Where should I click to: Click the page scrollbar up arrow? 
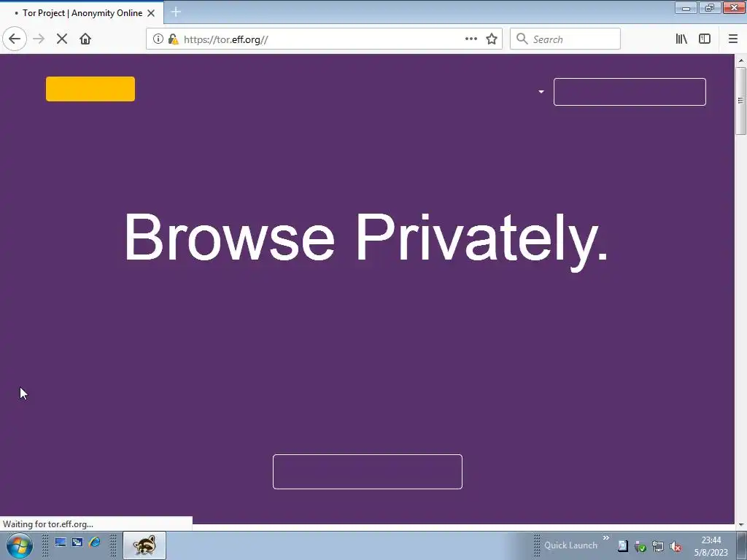click(741, 61)
